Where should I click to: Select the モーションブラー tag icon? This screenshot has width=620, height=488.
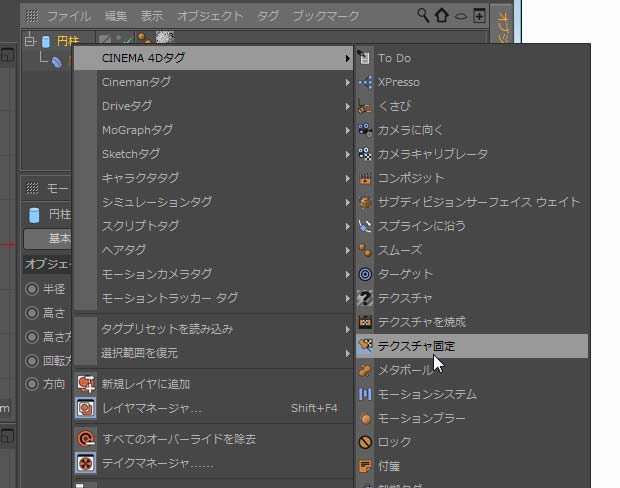click(x=365, y=418)
